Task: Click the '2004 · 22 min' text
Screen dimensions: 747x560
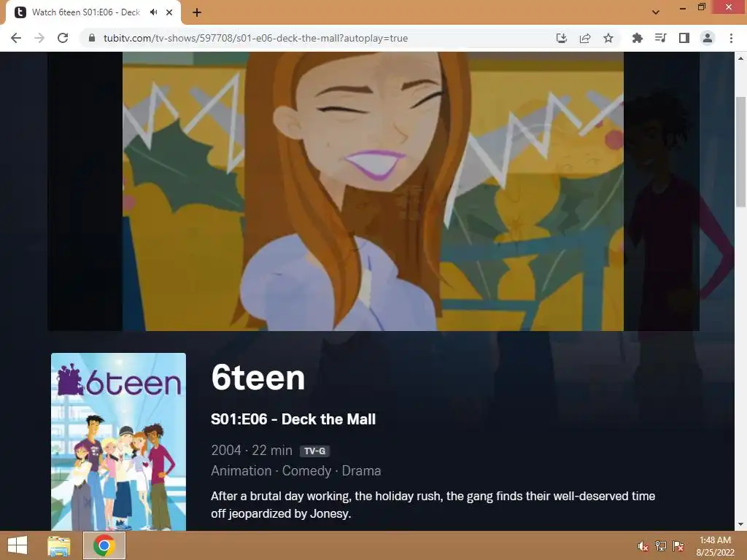Action: 252,451
